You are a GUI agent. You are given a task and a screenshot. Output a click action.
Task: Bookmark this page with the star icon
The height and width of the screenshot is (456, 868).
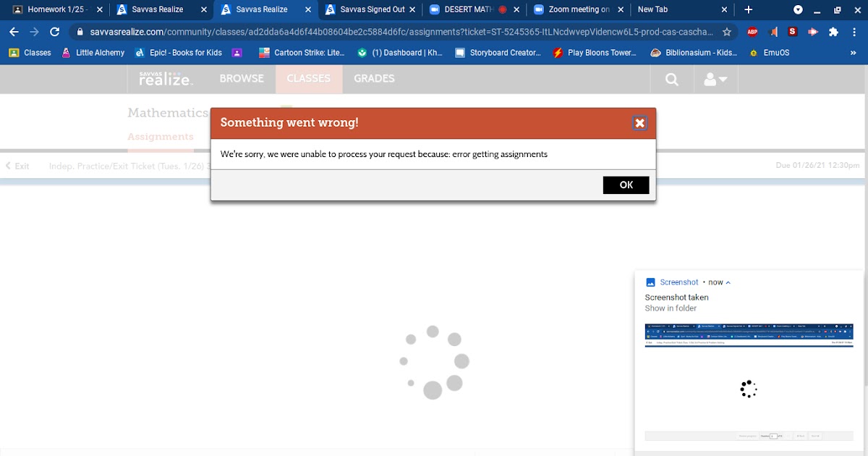click(727, 32)
